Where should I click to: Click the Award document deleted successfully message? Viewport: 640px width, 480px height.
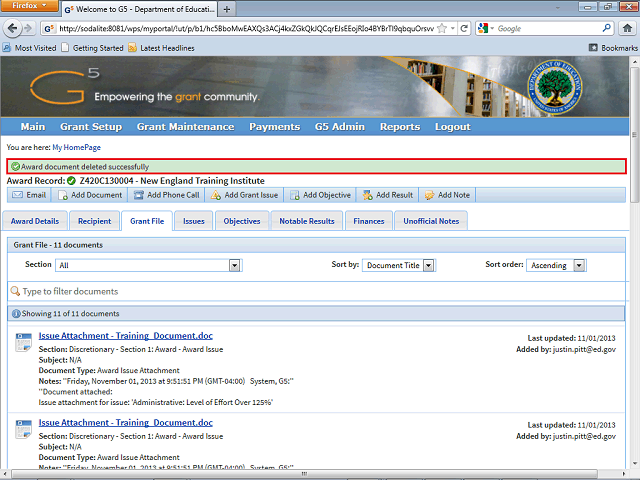[x=316, y=167]
